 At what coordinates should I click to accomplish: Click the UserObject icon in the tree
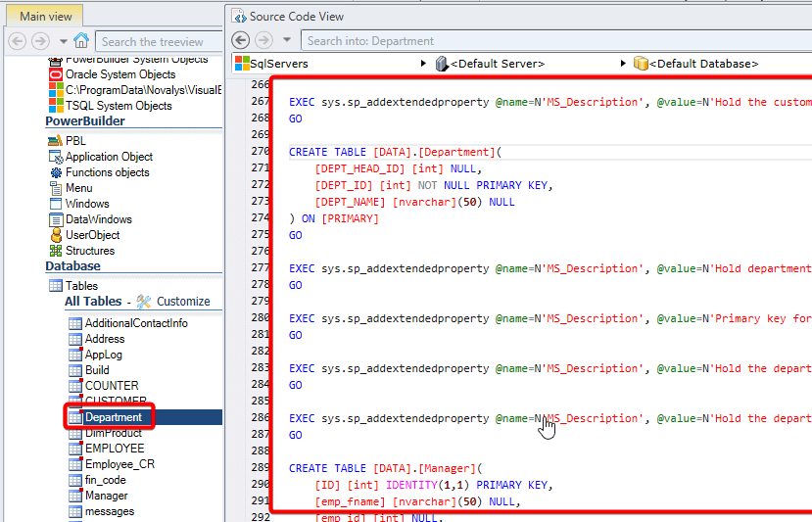point(55,235)
